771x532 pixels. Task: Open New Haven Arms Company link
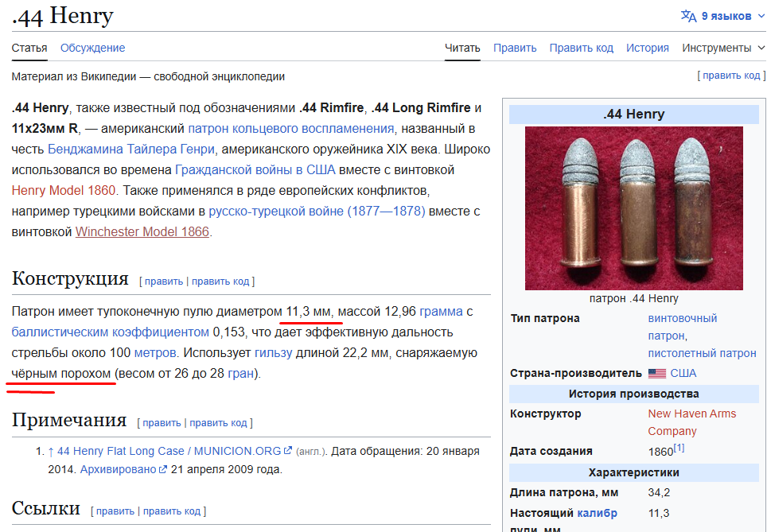(x=692, y=422)
